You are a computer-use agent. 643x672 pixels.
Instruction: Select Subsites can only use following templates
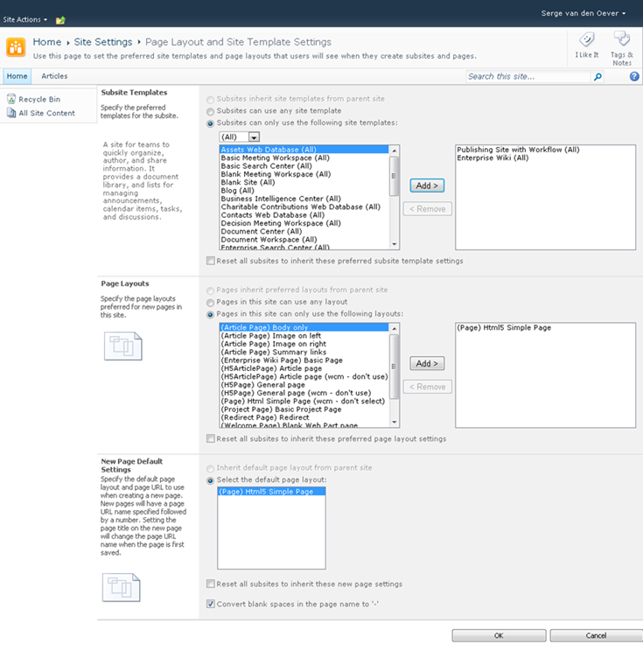click(210, 123)
